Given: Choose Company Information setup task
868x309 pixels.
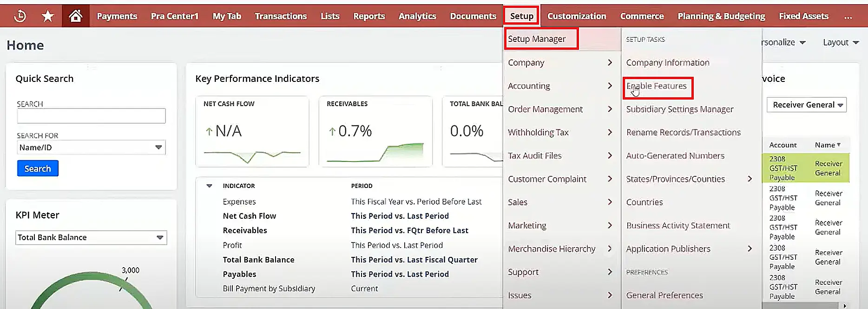Looking at the screenshot, I should point(668,62).
